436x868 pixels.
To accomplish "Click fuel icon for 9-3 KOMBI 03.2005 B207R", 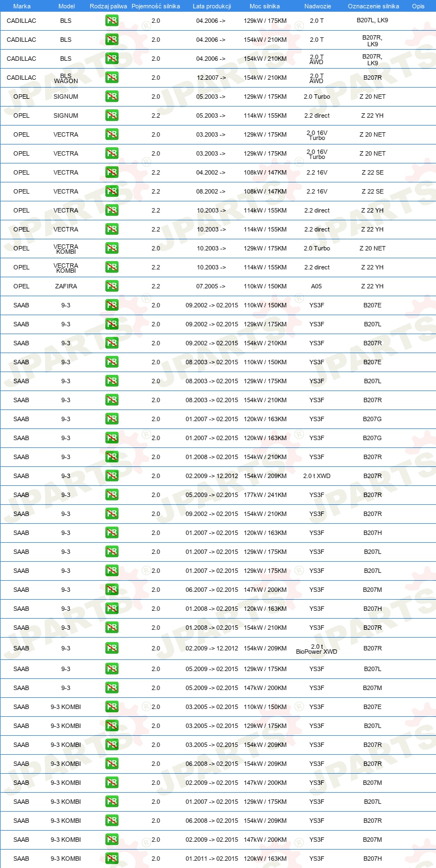I will (x=112, y=745).
